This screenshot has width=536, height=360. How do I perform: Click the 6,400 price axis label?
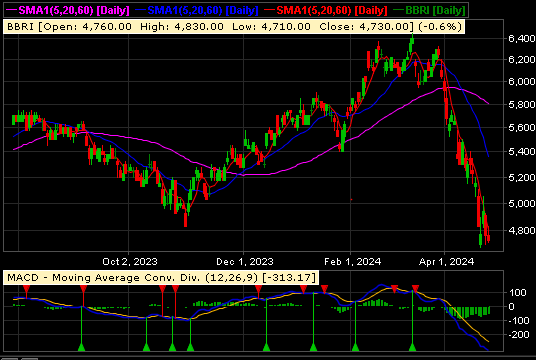(x=522, y=38)
